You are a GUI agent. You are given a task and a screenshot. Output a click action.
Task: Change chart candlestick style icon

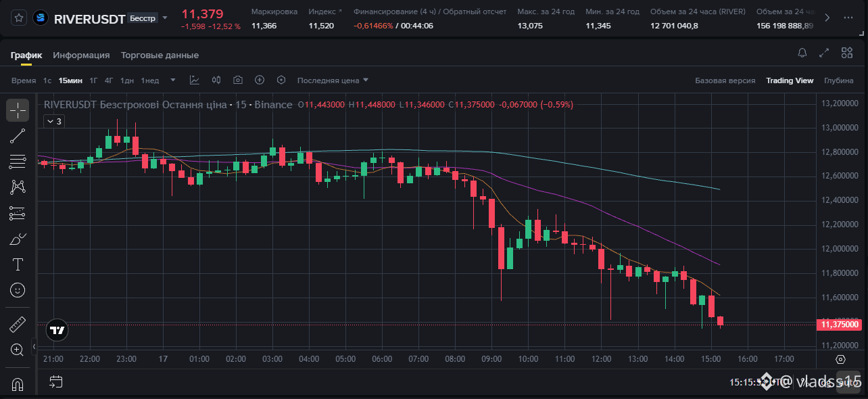coord(216,80)
